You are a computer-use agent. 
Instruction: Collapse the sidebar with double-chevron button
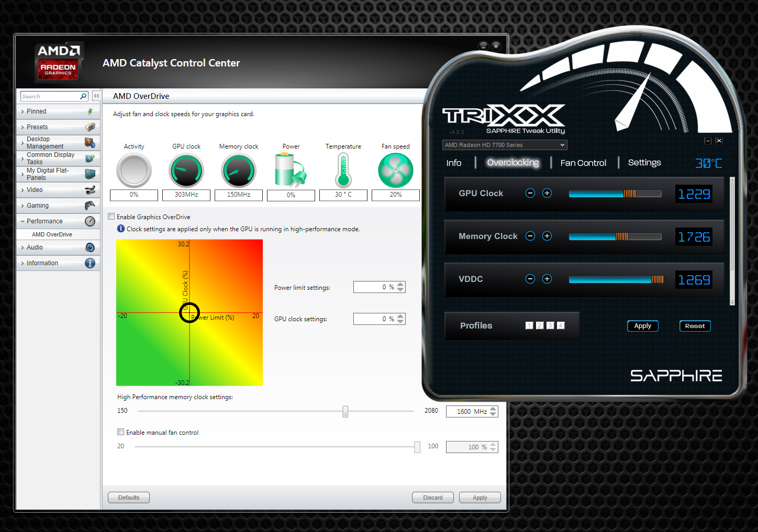pos(96,96)
